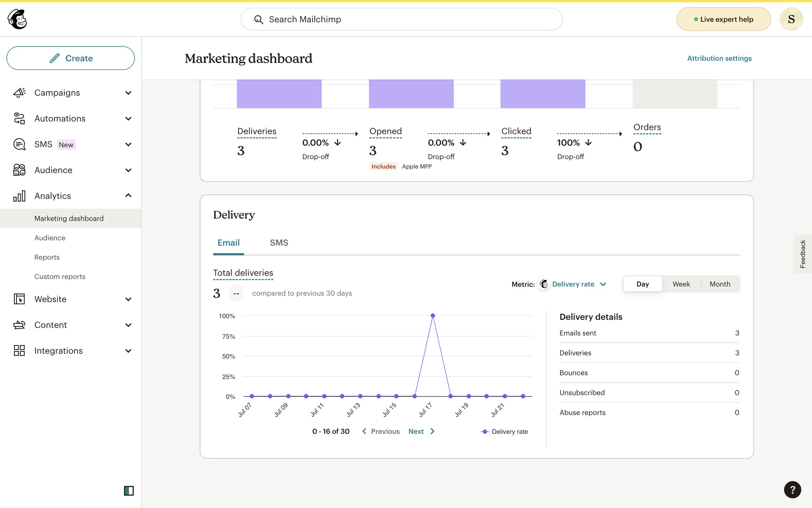Image resolution: width=812 pixels, height=508 pixels.
Task: Click into the Search Mailchimp field
Action: click(x=401, y=19)
